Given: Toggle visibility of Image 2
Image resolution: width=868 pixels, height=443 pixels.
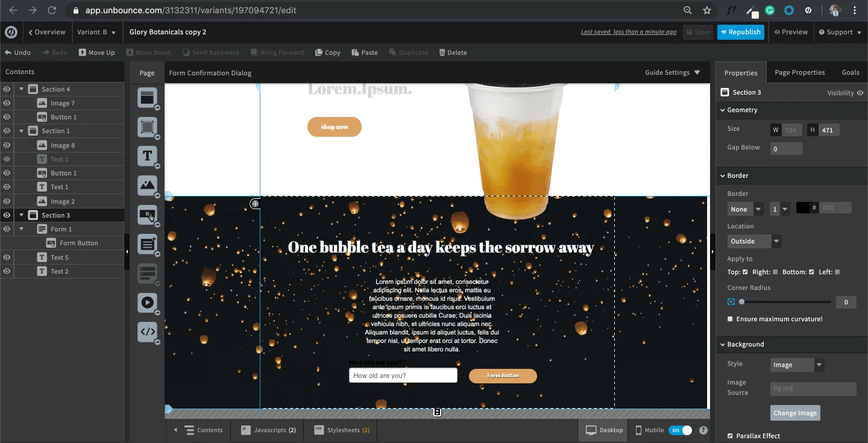Looking at the screenshot, I should point(7,201).
